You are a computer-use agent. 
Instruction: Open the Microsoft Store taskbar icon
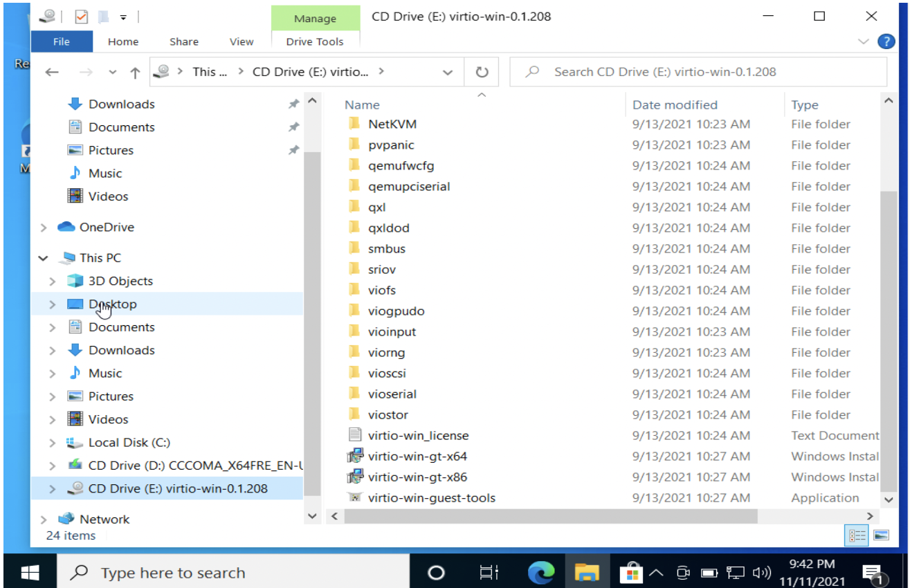pos(632,572)
